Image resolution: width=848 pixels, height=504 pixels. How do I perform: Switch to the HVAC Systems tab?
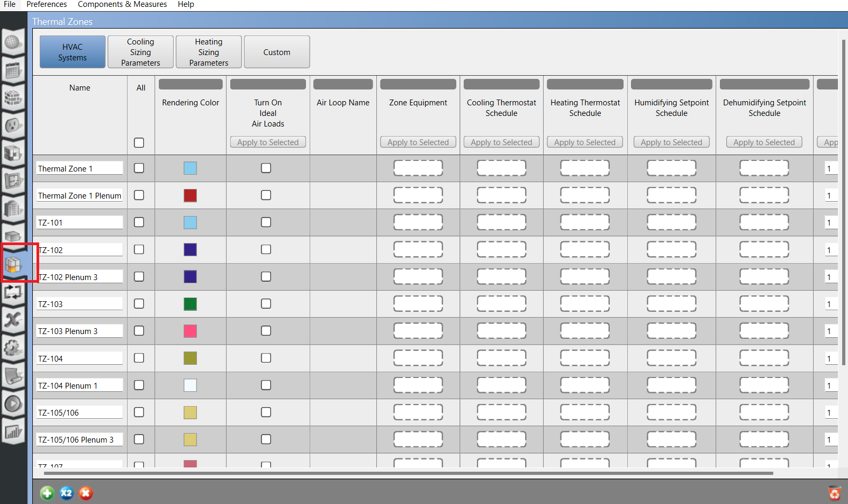click(x=73, y=52)
